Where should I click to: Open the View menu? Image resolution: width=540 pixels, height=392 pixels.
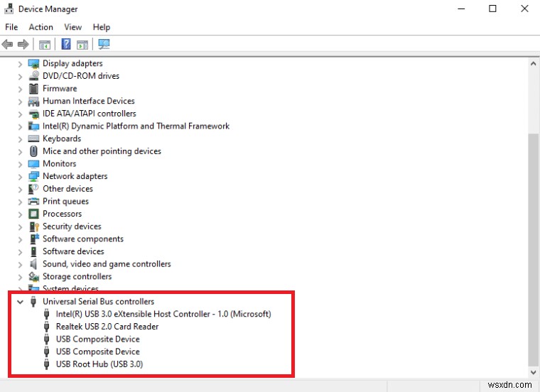(73, 27)
